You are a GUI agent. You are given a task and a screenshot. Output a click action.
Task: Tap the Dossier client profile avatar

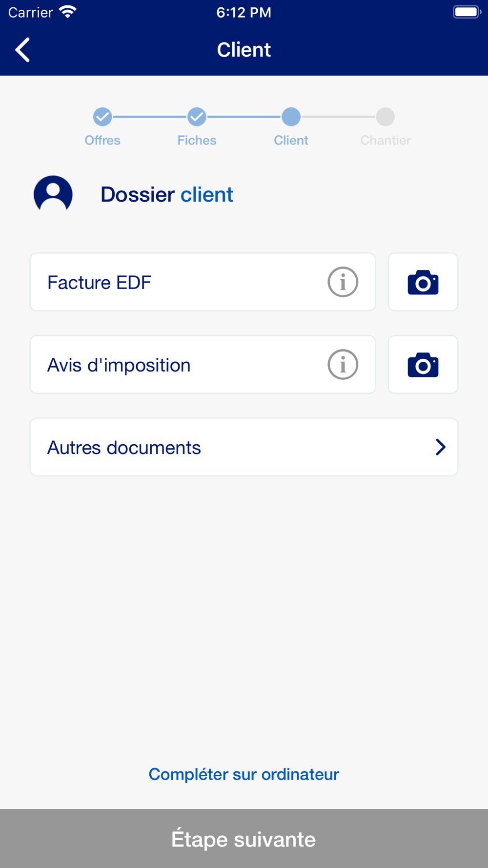[x=53, y=194]
